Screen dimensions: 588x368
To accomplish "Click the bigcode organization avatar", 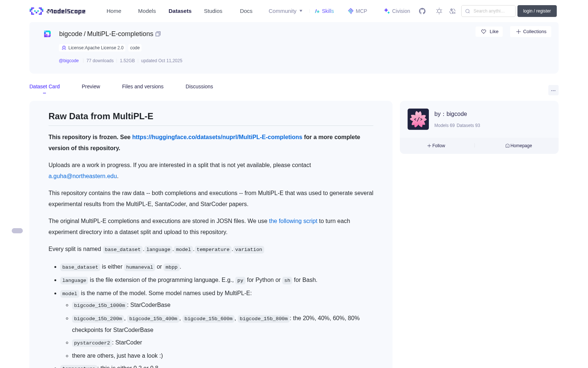I will click(418, 119).
